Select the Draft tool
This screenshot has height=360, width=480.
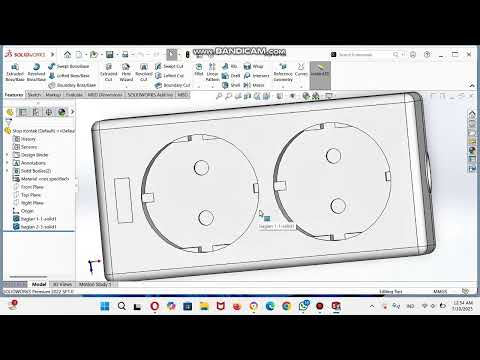pos(231,76)
